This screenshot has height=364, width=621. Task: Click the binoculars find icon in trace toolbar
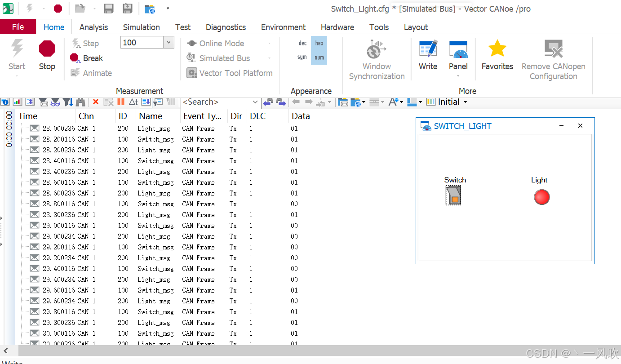(80, 102)
